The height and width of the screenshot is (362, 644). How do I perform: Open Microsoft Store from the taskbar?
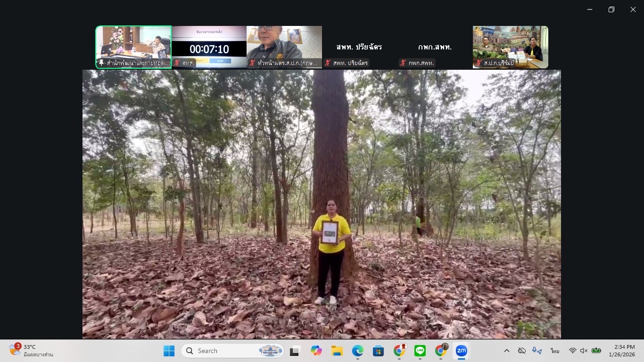tap(378, 351)
